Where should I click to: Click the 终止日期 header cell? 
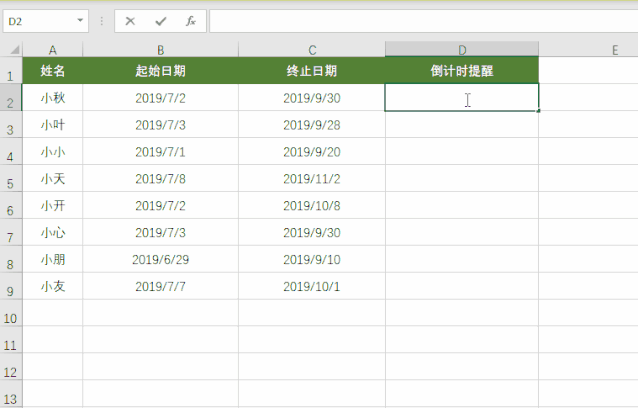click(x=312, y=71)
